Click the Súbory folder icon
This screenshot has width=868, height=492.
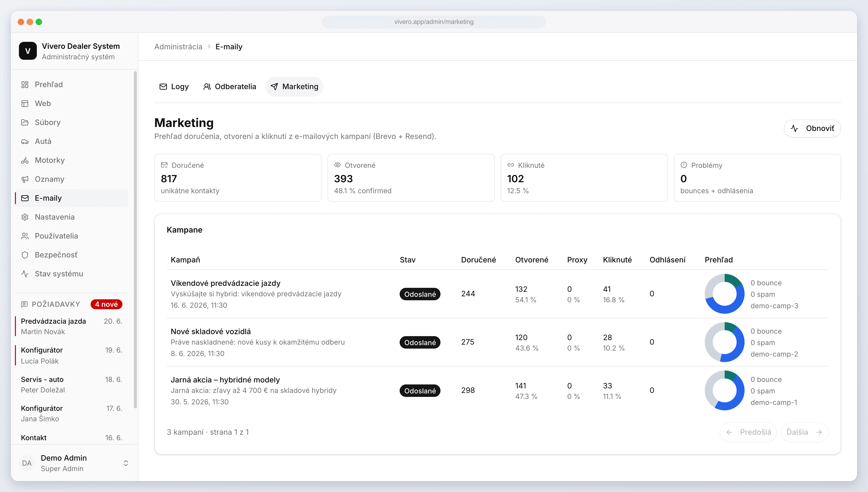click(25, 122)
